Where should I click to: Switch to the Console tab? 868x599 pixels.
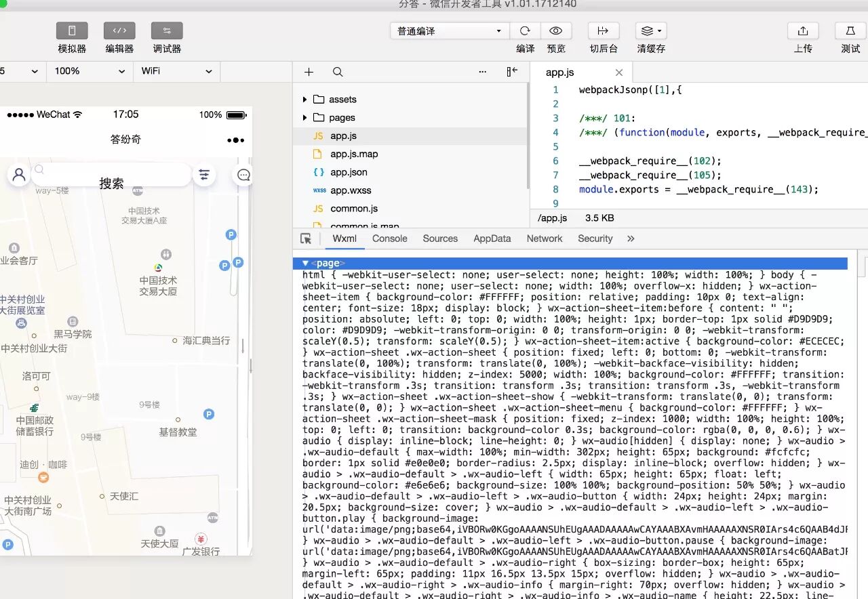coord(390,239)
